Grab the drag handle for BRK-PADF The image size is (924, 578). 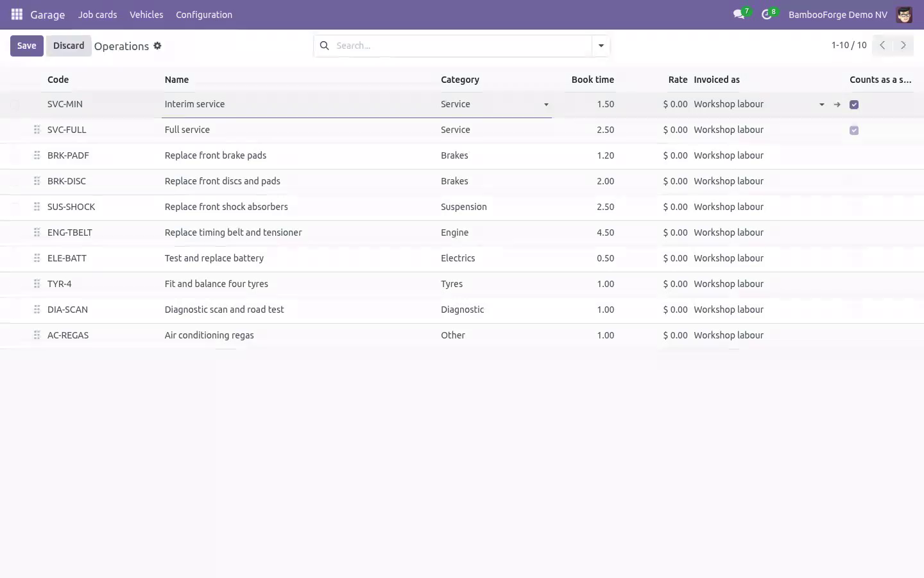37,155
